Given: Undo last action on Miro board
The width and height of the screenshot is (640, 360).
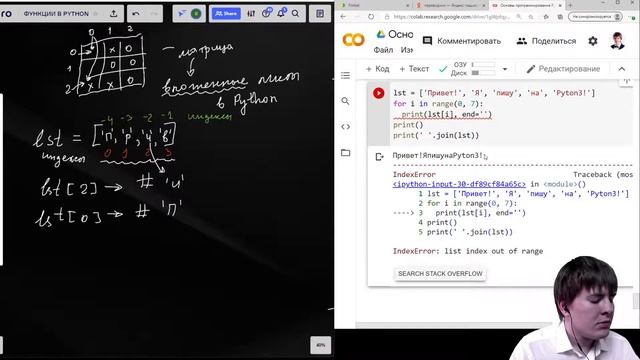Looking at the screenshot, I should 136,13.
